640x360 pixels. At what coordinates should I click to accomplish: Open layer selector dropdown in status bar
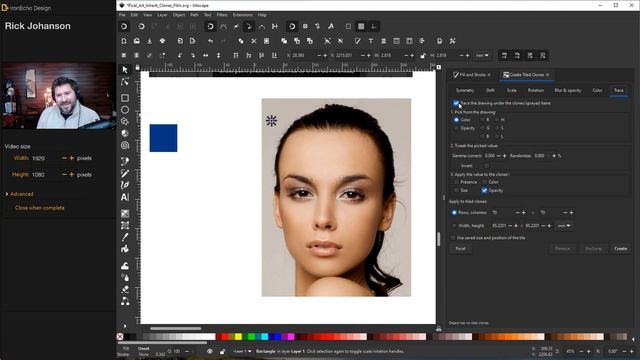242,351
